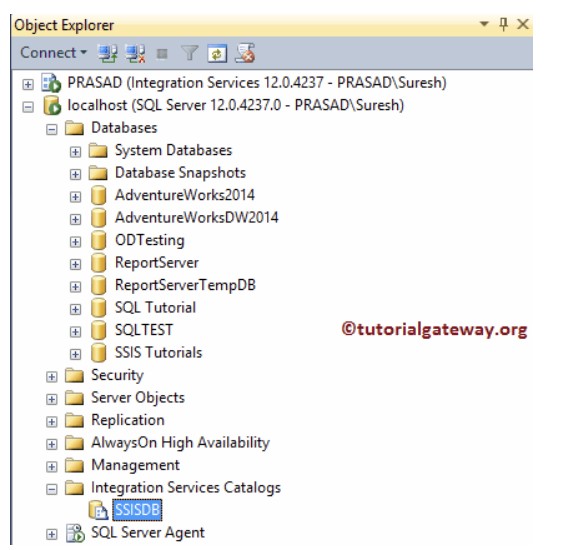Click the System Databases folder icon
Image resolution: width=585 pixels, height=550 pixels.
click(98, 150)
